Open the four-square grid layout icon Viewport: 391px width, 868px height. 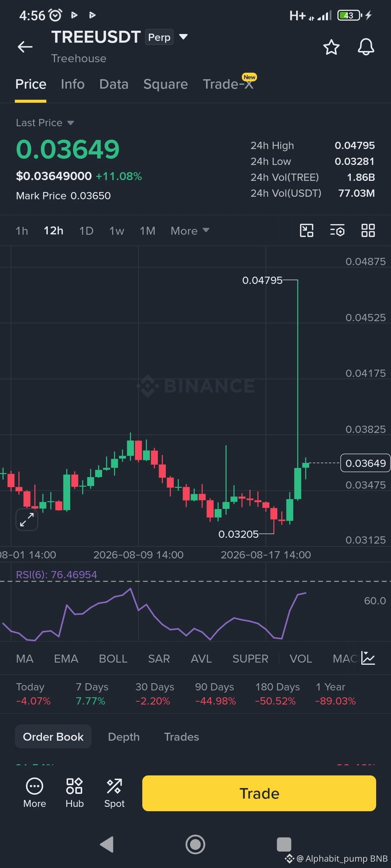(368, 230)
